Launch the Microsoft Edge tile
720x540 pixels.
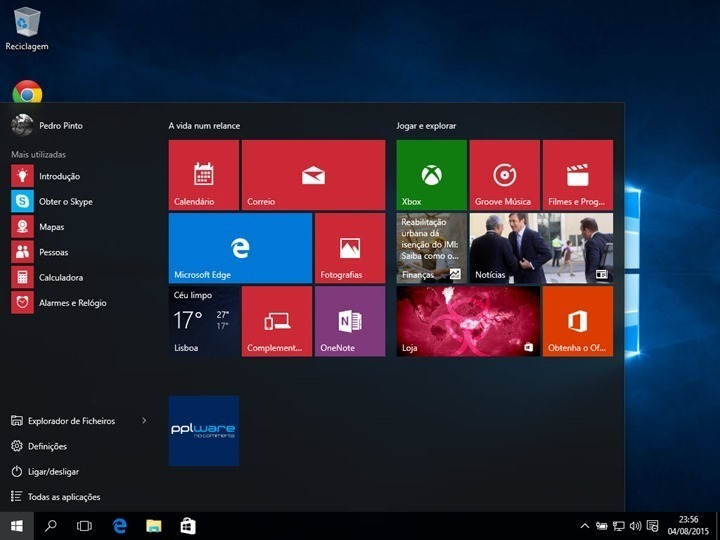click(x=240, y=248)
